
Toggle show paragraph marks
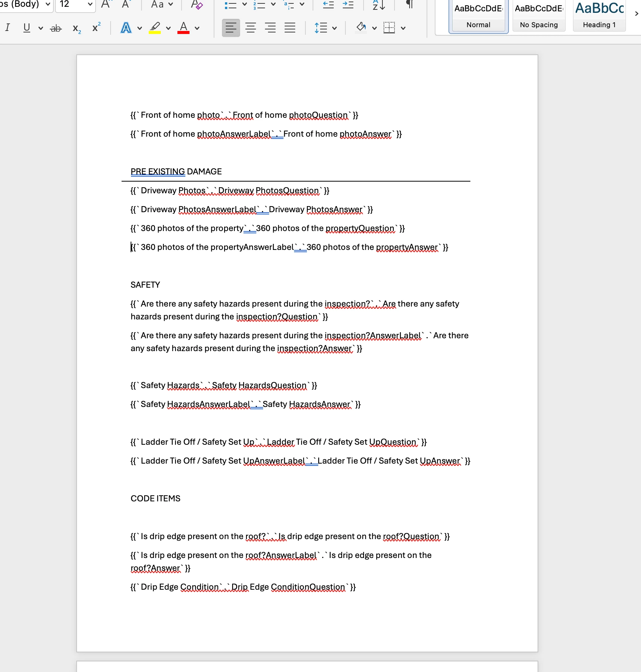[409, 5]
